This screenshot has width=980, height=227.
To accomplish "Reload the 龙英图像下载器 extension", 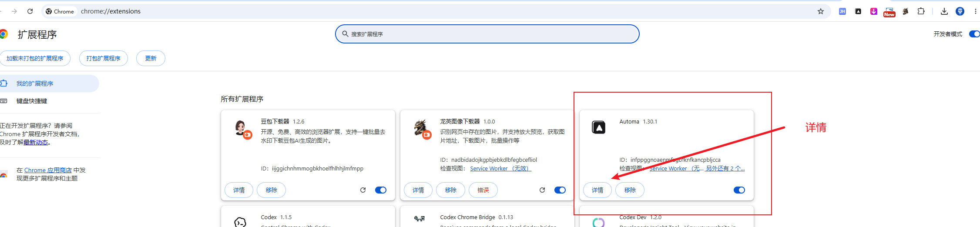I will click(x=542, y=190).
